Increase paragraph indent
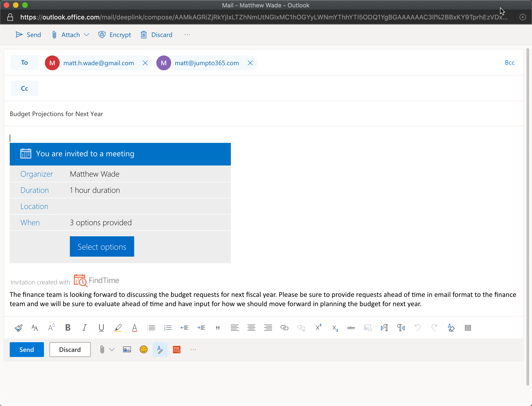The image size is (532, 406). coord(201,328)
